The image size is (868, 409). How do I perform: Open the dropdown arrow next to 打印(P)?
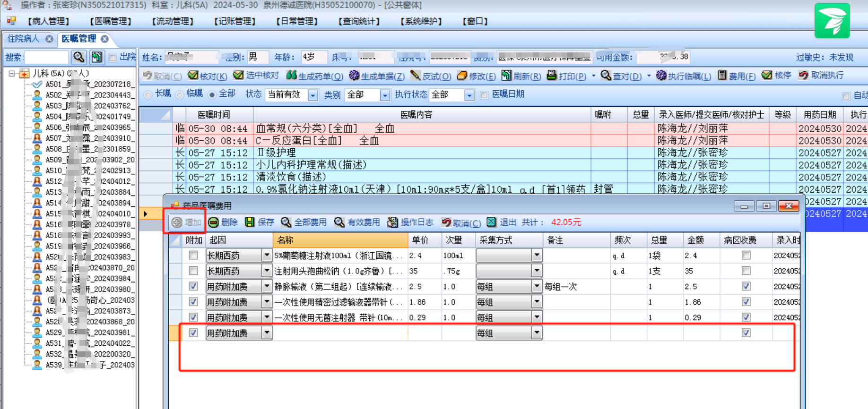click(x=593, y=76)
